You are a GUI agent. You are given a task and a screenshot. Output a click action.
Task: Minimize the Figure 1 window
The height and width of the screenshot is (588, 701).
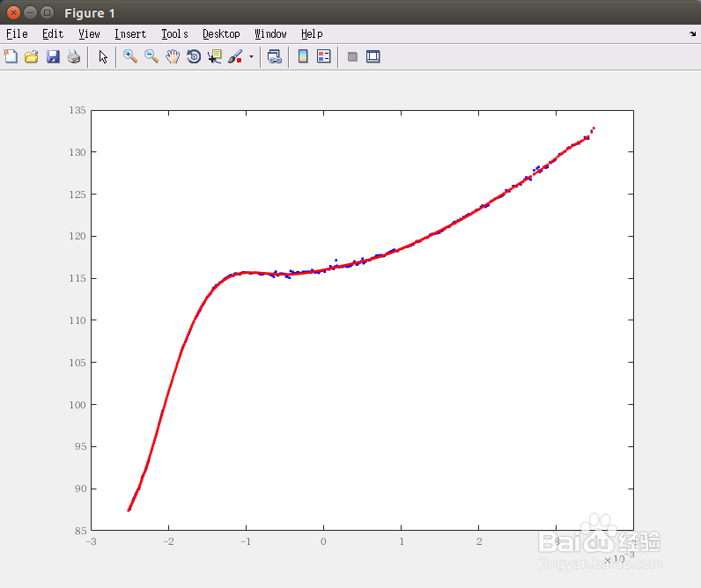(x=30, y=12)
